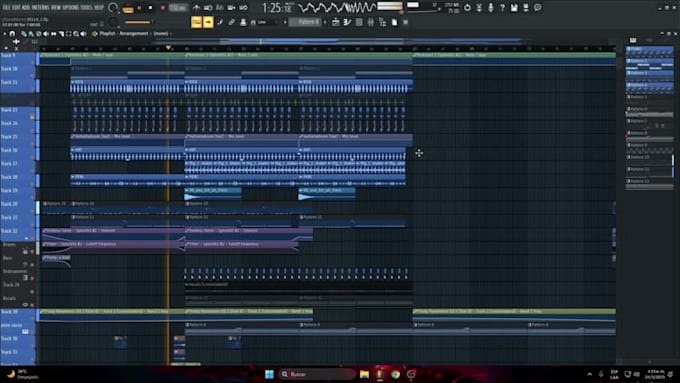Toggle the playlist snap magnet icon
Image resolution: width=680 pixels, height=383 pixels.
click(12, 33)
